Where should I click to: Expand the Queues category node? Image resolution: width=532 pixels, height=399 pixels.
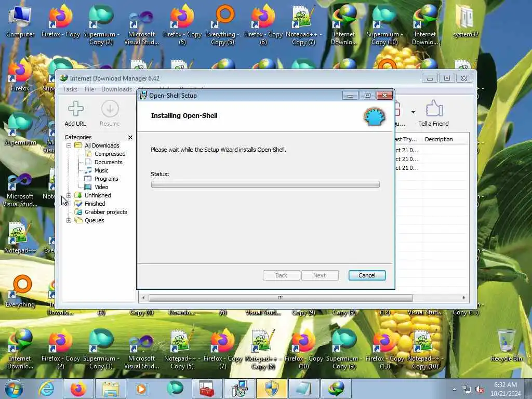click(69, 220)
